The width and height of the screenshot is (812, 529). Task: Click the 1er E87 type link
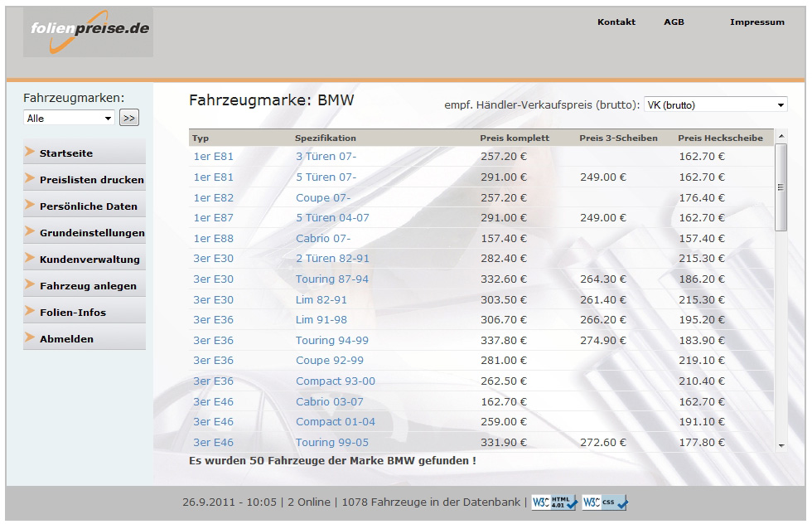pos(214,218)
